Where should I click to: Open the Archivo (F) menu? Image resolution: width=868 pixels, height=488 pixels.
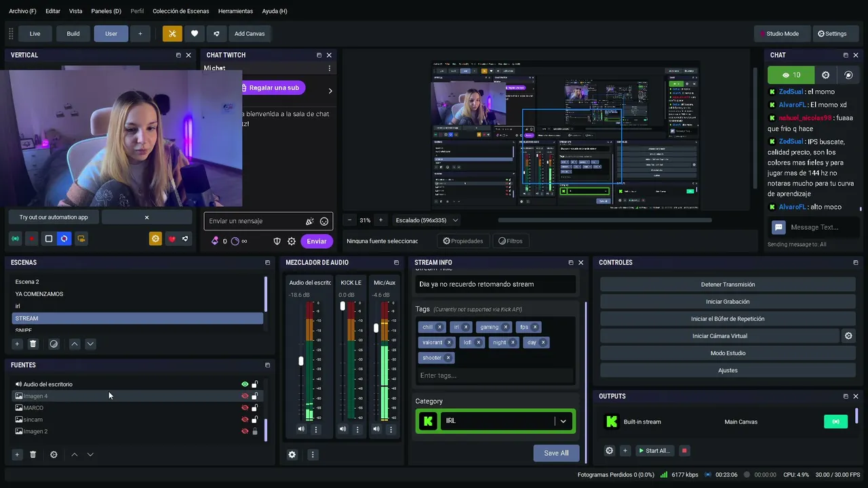(22, 11)
